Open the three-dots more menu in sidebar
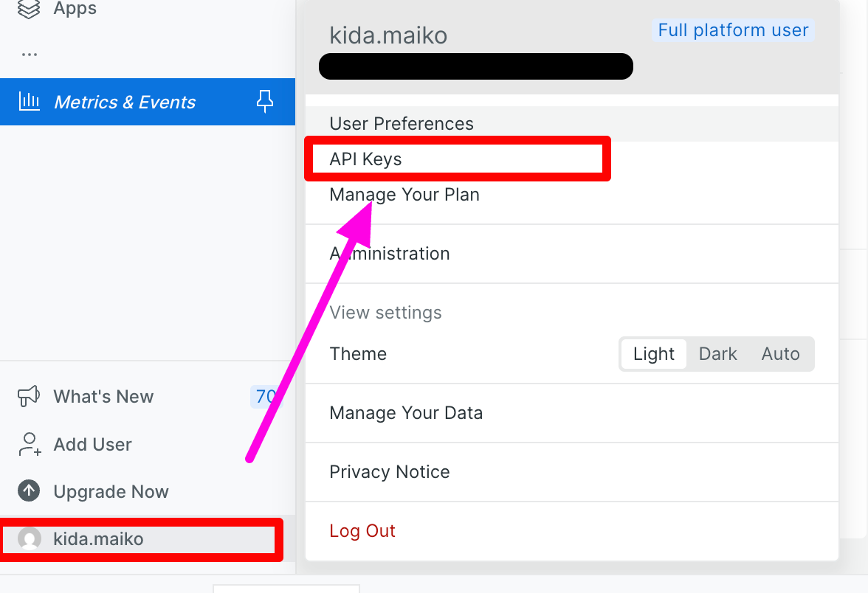Image resolution: width=868 pixels, height=593 pixels. (30, 55)
